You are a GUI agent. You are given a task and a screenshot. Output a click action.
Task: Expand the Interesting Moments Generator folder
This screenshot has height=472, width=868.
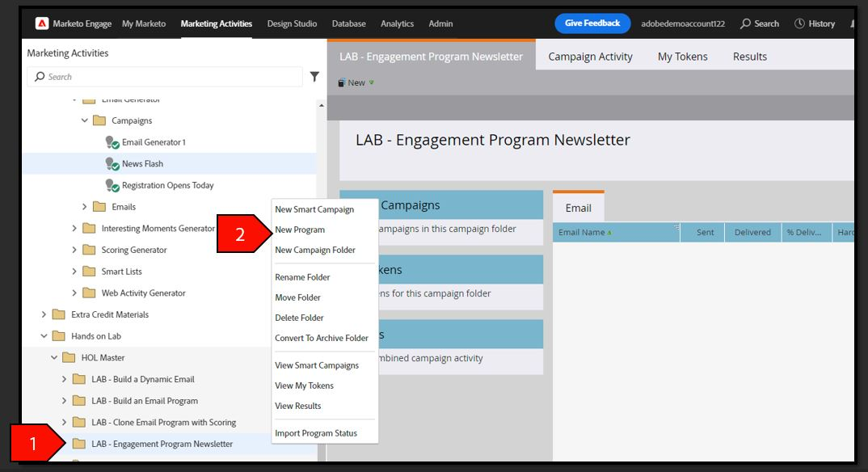point(74,229)
